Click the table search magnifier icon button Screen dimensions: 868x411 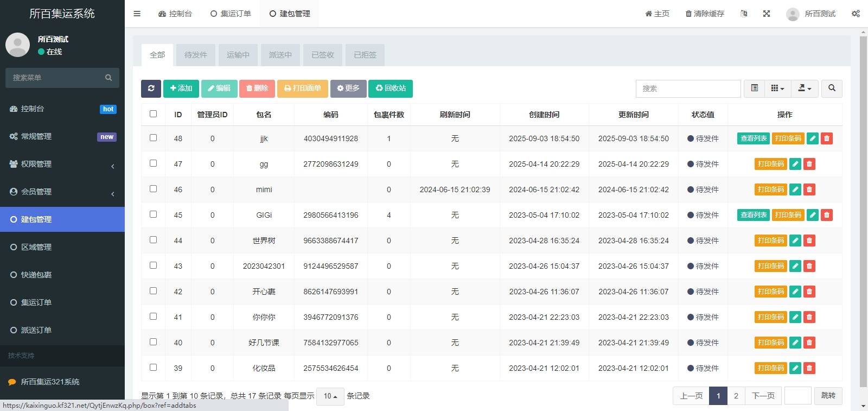coord(832,88)
